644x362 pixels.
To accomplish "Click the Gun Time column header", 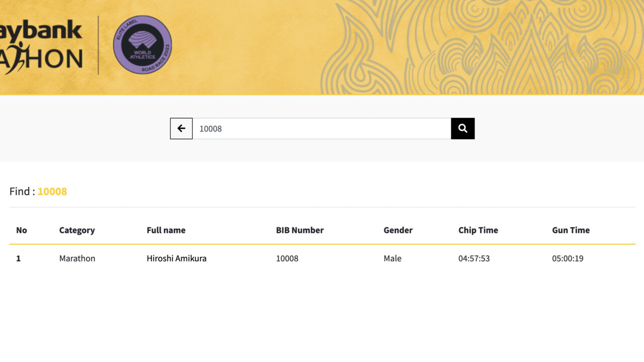I will [571, 230].
